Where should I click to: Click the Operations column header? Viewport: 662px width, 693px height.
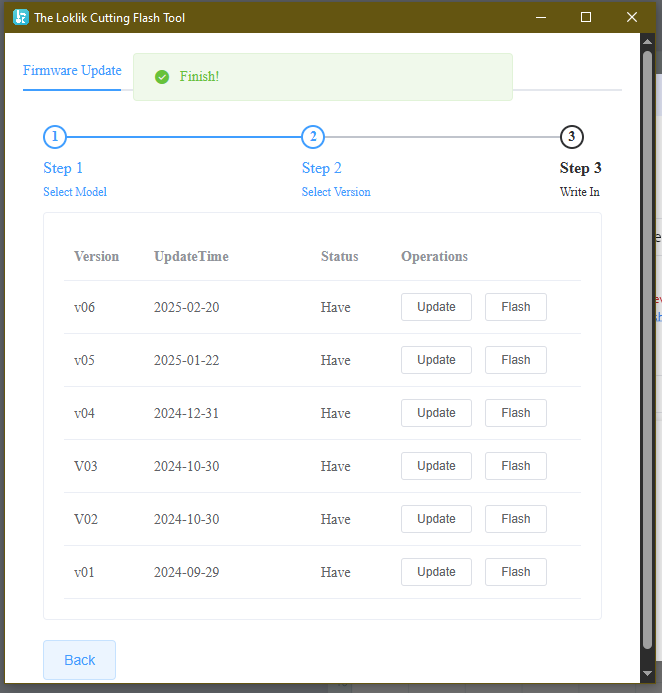coord(434,256)
